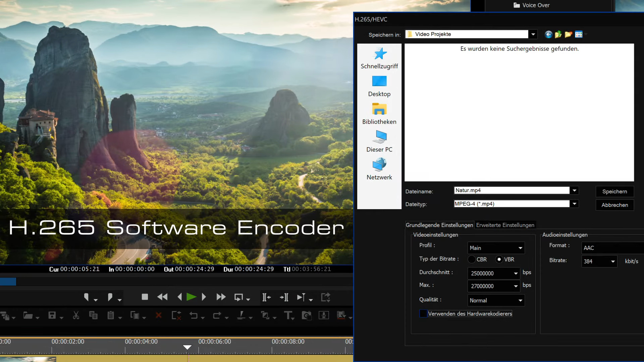Switch to Erweiterte Einstellungen tab
Image resolution: width=644 pixels, height=362 pixels.
[505, 225]
